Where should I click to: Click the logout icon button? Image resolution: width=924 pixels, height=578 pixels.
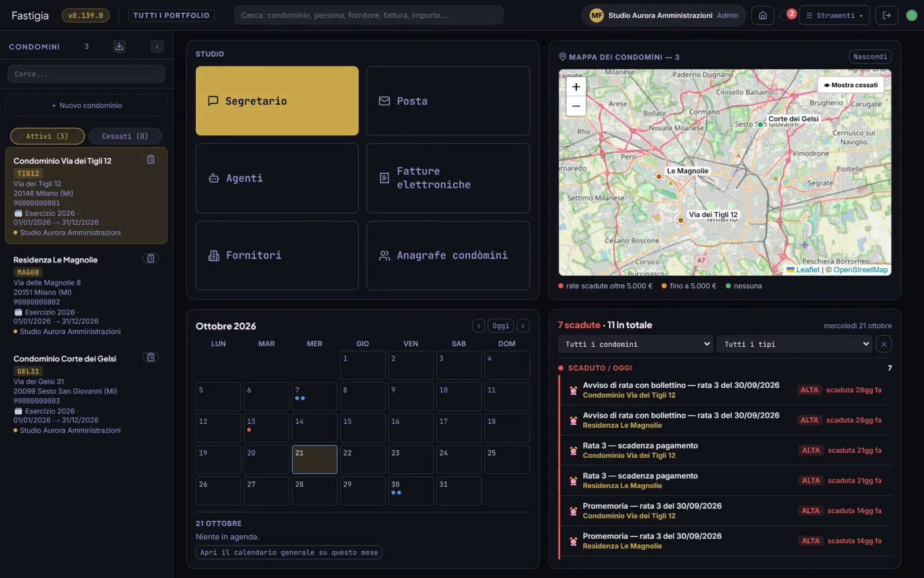pyautogui.click(x=886, y=16)
